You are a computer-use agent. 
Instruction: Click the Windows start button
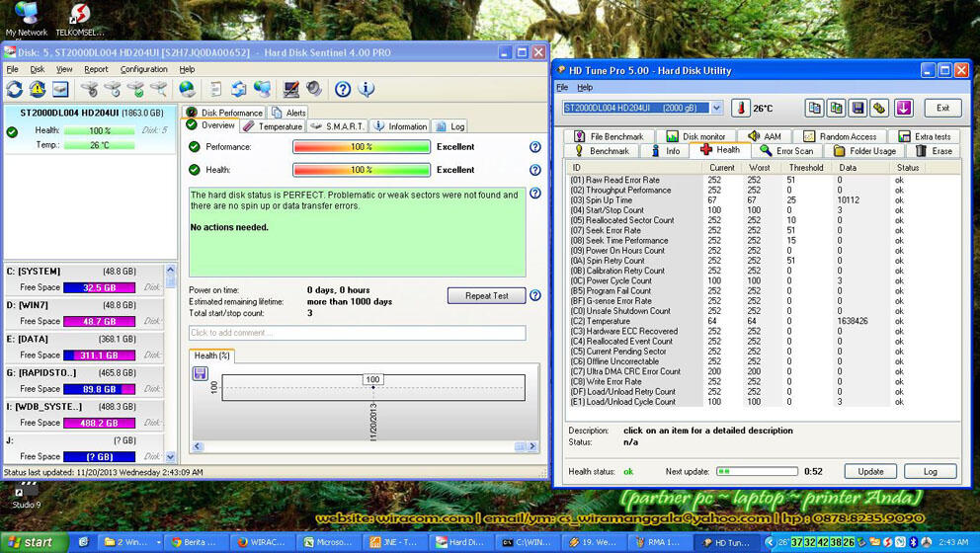click(x=33, y=542)
